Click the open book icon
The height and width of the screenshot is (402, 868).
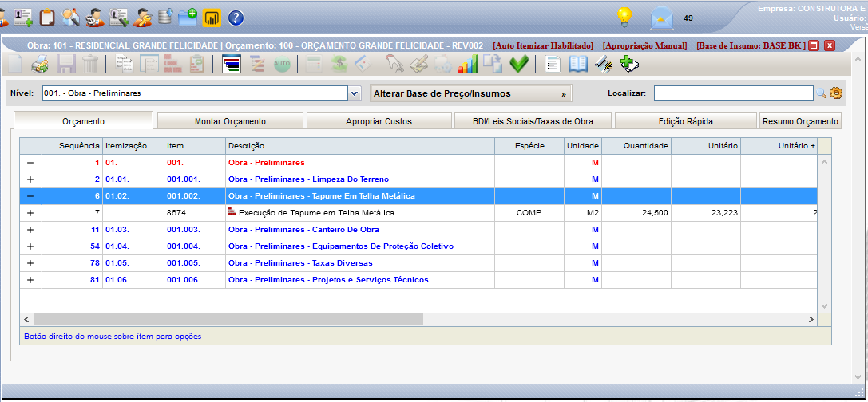click(x=578, y=64)
